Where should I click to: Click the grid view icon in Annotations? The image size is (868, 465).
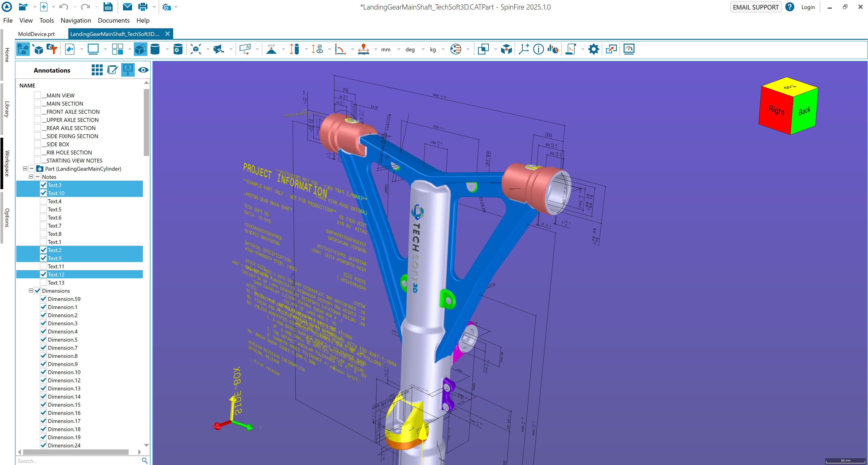point(97,70)
